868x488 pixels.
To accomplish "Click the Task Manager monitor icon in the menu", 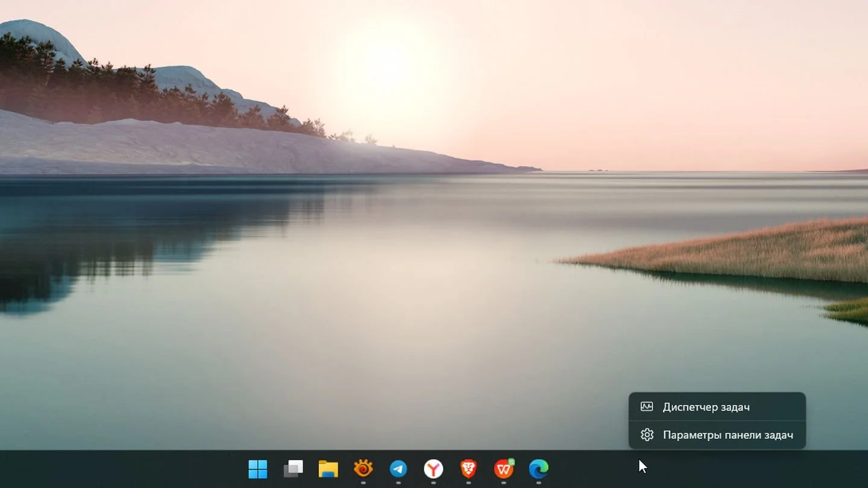I will coord(647,407).
